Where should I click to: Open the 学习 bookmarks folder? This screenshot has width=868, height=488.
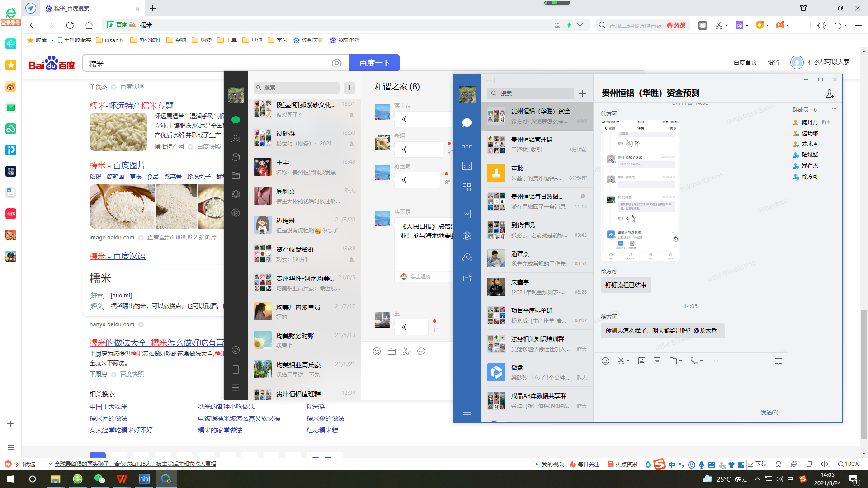(x=278, y=40)
